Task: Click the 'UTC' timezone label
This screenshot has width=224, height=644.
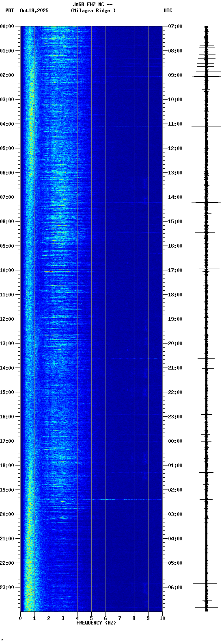Action: click(x=168, y=11)
